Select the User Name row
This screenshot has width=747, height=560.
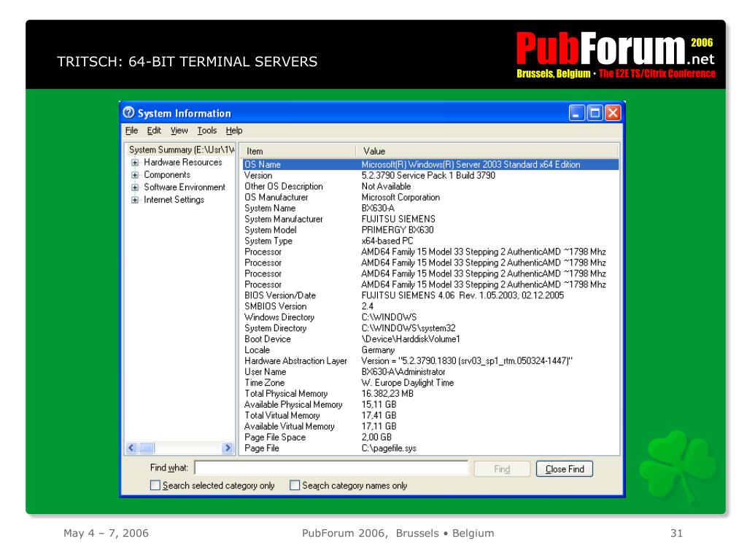tap(430, 372)
